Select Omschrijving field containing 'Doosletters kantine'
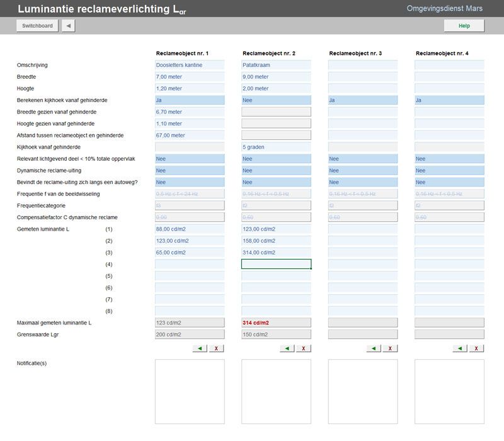The width and height of the screenshot is (504, 441). [x=190, y=65]
